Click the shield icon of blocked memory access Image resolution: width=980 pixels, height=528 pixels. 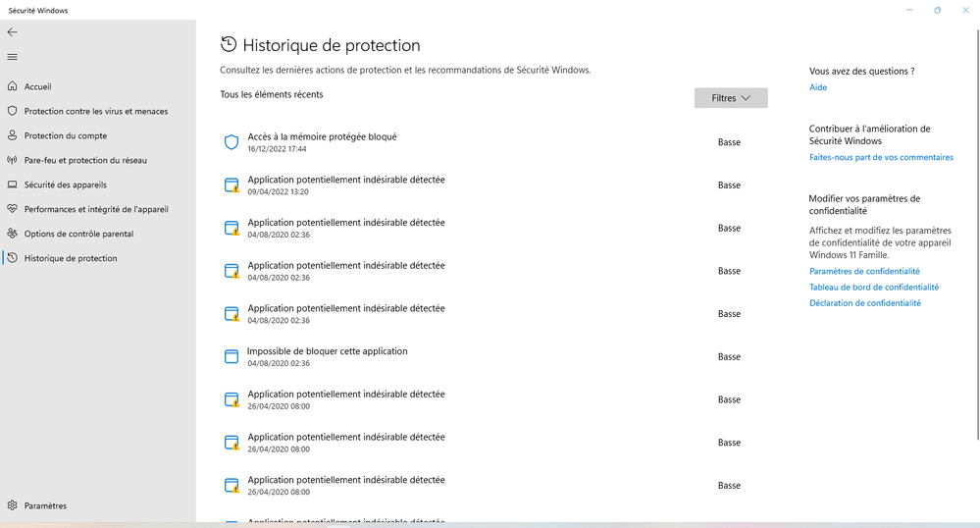(x=232, y=142)
